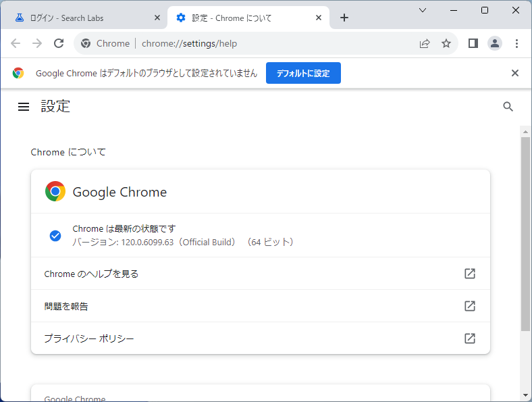
Task: Open the side panel icon
Action: point(473,43)
